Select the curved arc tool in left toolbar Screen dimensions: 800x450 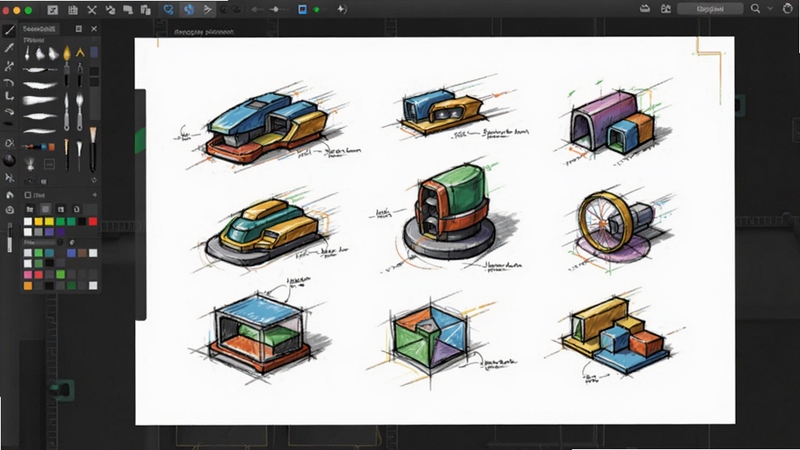[x=9, y=82]
